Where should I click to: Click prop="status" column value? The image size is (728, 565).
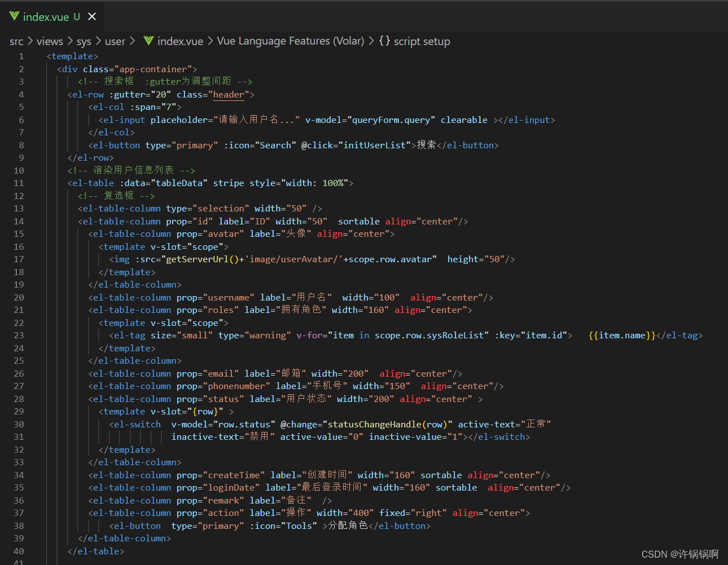point(210,399)
